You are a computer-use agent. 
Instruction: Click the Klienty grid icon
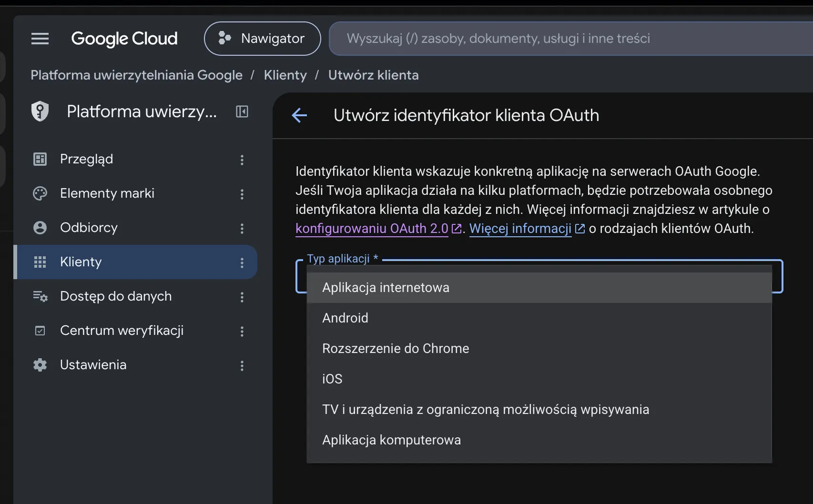click(40, 262)
